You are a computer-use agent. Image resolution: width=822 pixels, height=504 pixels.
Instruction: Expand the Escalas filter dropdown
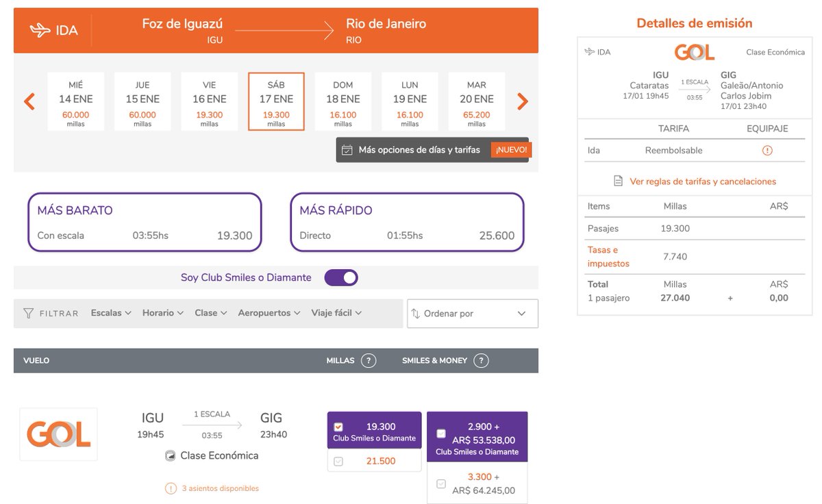point(111,313)
